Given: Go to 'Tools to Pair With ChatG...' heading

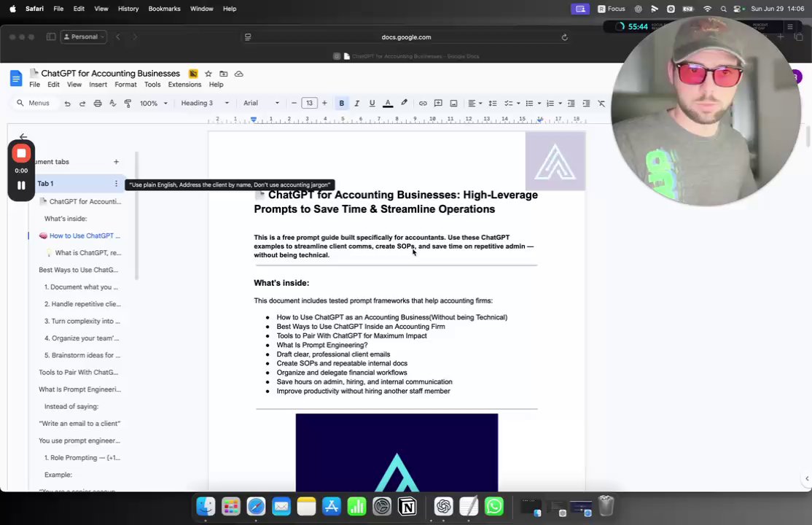Looking at the screenshot, I should 78,372.
